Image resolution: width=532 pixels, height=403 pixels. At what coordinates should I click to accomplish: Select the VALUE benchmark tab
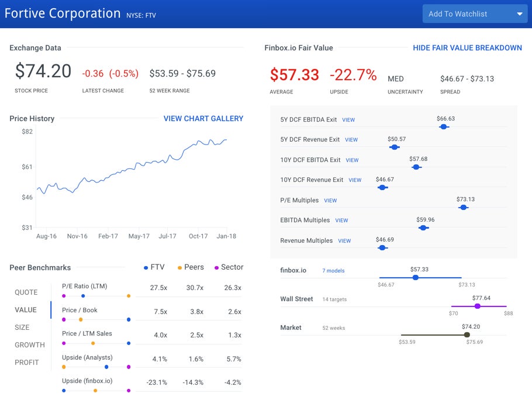tap(26, 309)
